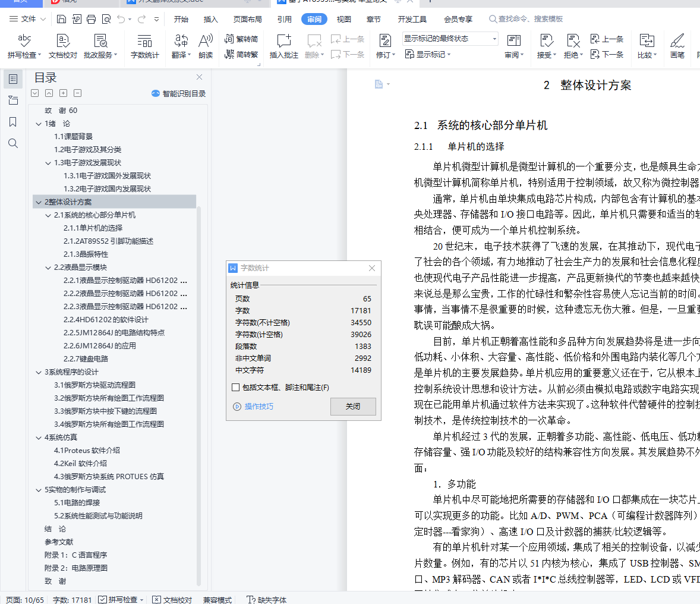The height and width of the screenshot is (604, 700).
Task: Open the 批改服务 correction service
Action: 100,46
